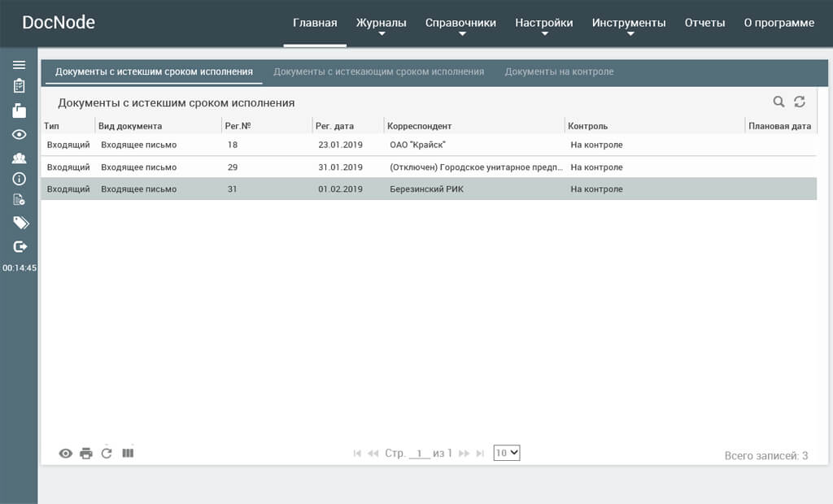833x504 pixels.
Task: Reload the grid with bottom refresh icon
Action: click(107, 453)
